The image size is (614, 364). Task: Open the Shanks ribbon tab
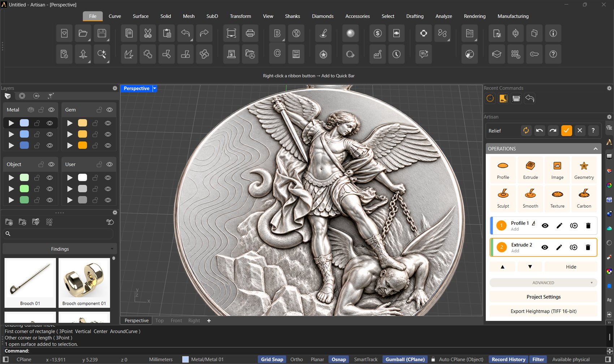click(x=292, y=16)
